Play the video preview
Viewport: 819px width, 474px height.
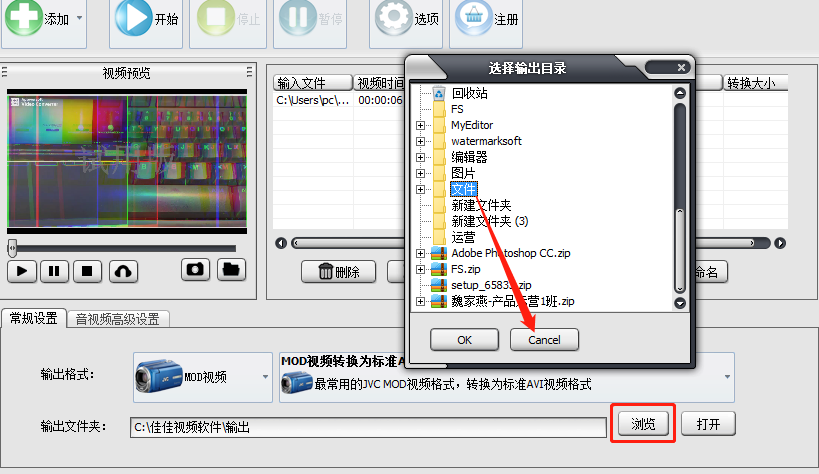tap(22, 271)
